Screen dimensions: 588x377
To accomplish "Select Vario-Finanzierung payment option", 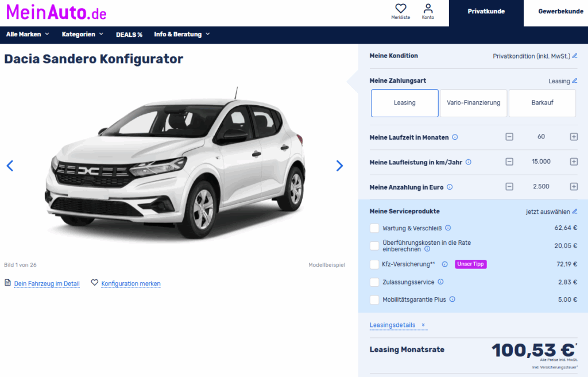I will (473, 103).
